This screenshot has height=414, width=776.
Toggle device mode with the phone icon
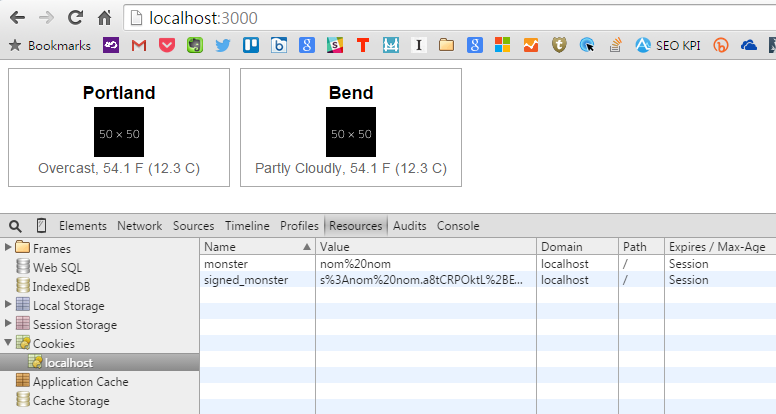41,226
